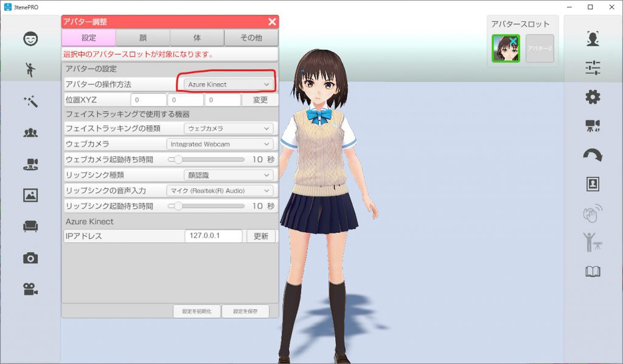Viewport: 623px width, 364px height.
Task: Click the greyed body tracking figure icon
Action: click(592, 242)
